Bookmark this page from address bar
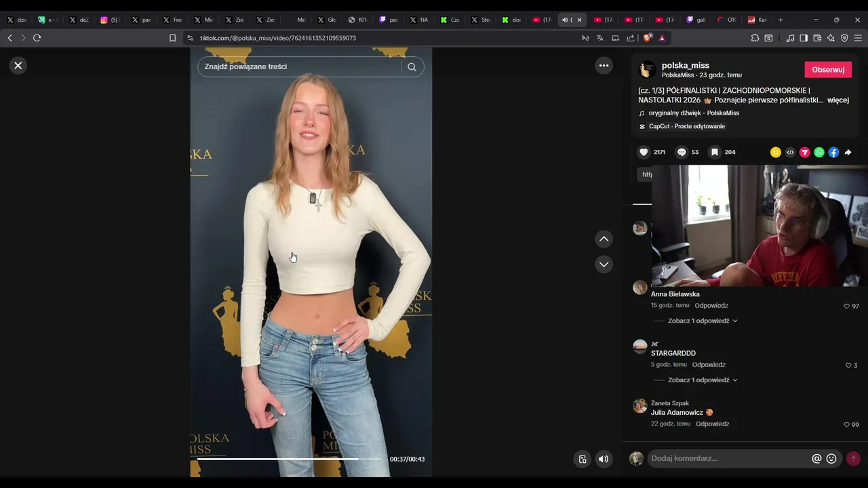Viewport: 868px width, 488px height. tap(173, 38)
